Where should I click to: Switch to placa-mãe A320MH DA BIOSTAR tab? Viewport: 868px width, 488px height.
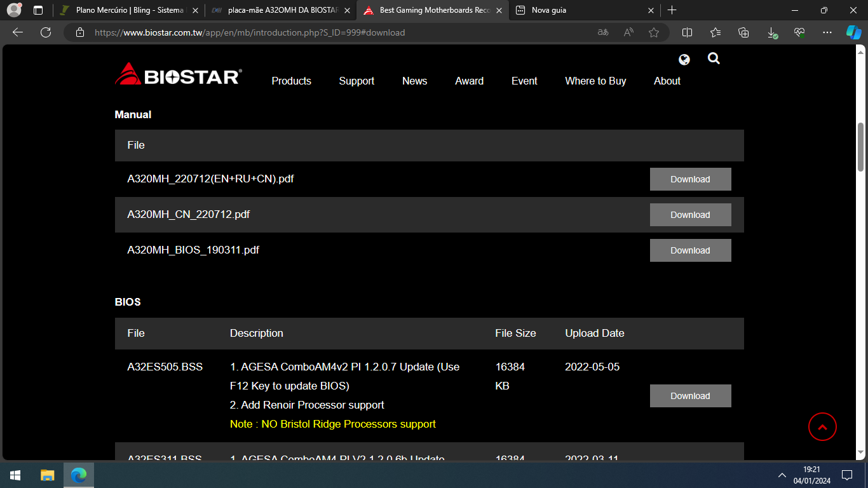click(281, 10)
